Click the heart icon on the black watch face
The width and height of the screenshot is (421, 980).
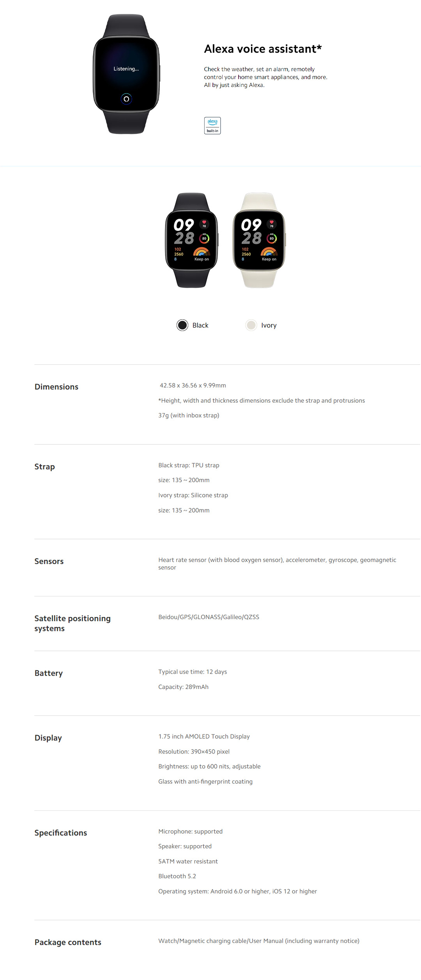click(204, 223)
